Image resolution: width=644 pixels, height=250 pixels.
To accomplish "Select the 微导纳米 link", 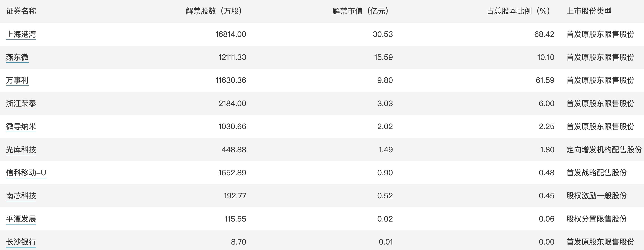I will coord(21,126).
